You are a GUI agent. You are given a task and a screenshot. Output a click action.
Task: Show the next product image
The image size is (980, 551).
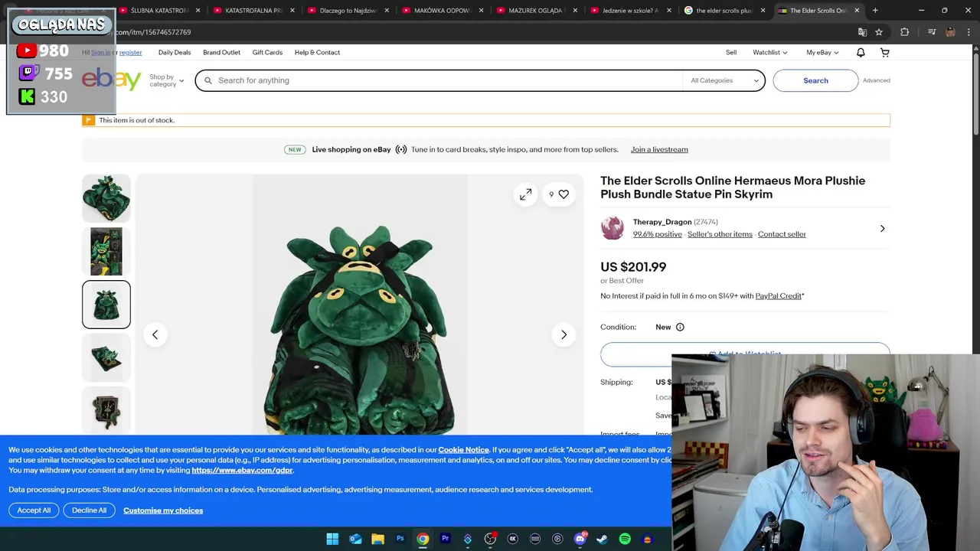pos(563,334)
